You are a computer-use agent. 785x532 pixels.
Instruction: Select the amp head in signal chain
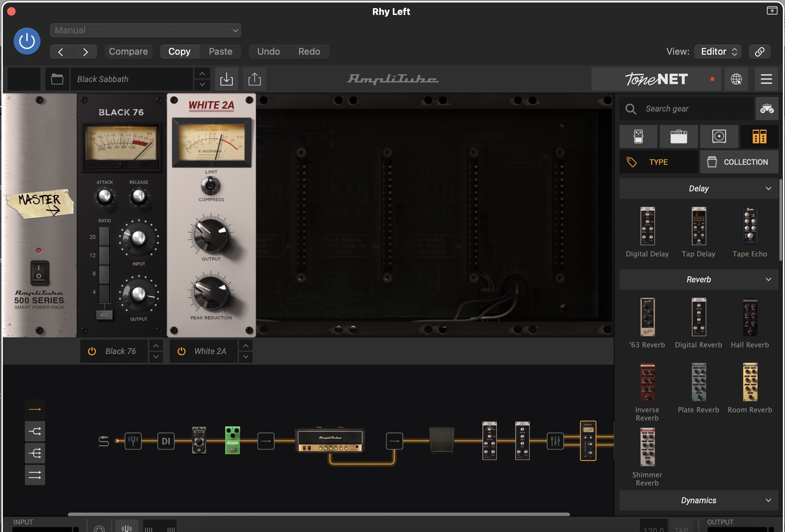tap(330, 440)
